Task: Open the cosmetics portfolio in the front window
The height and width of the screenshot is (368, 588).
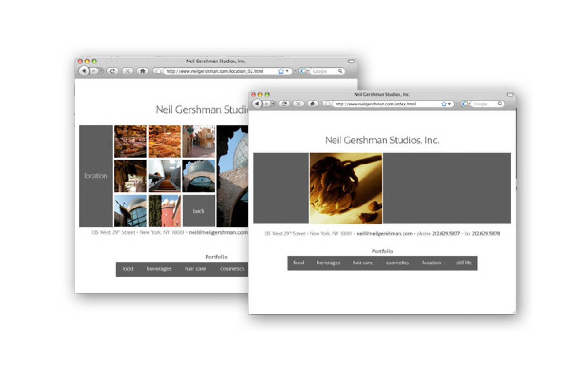Action: click(398, 263)
